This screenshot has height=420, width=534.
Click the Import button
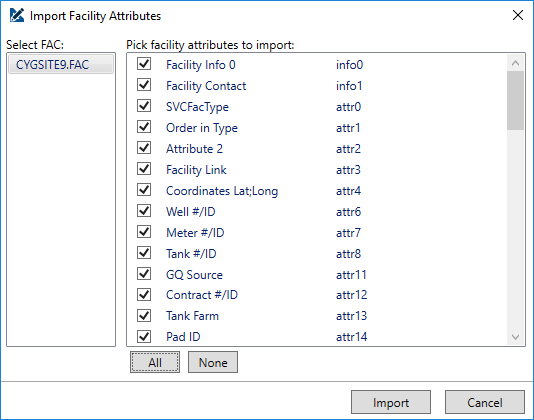click(x=391, y=402)
